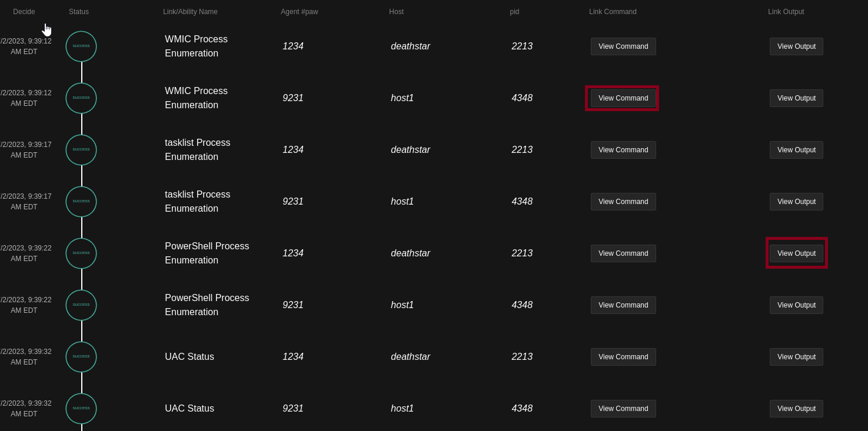This screenshot has width=868, height=431.
Task: Show View Output for UAC Status on deathstar
Action: click(796, 357)
